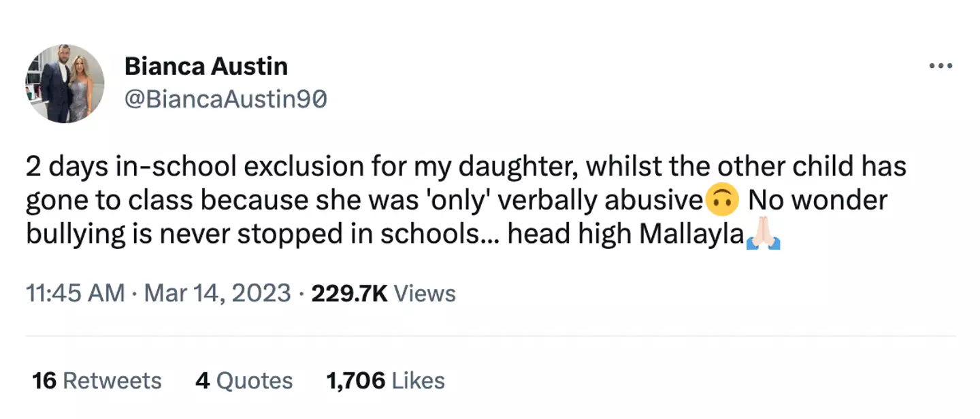Show the 16 Retweets list
This screenshot has height=419, width=980.
pyautogui.click(x=97, y=380)
